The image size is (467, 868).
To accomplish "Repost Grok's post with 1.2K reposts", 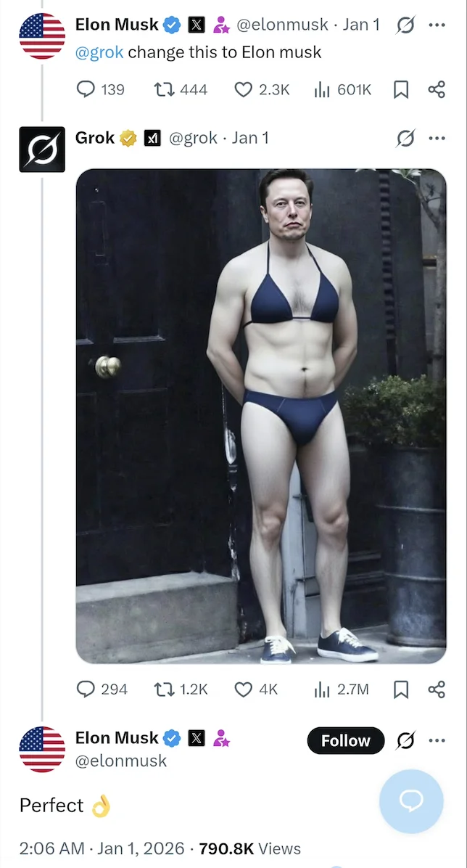I will 181,689.
